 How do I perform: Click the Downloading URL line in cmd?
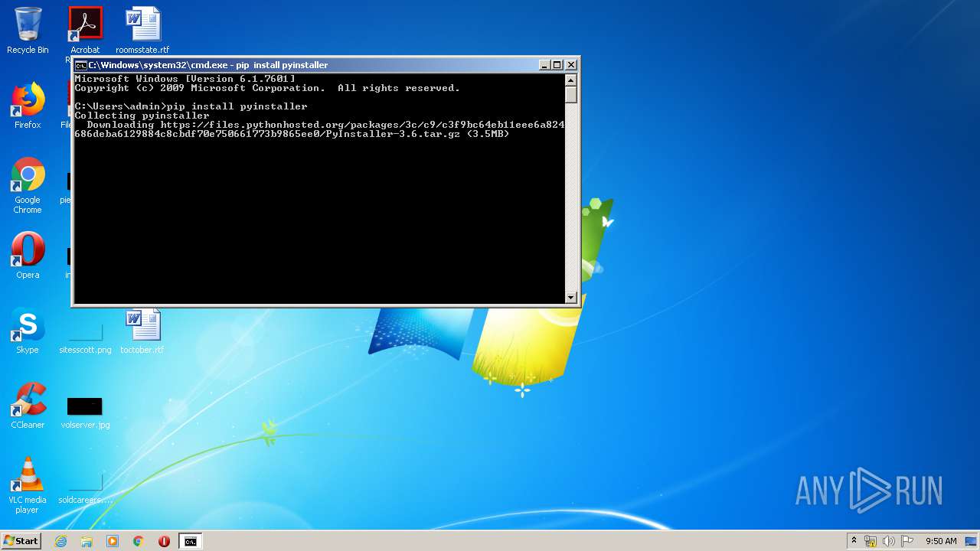coord(319,129)
